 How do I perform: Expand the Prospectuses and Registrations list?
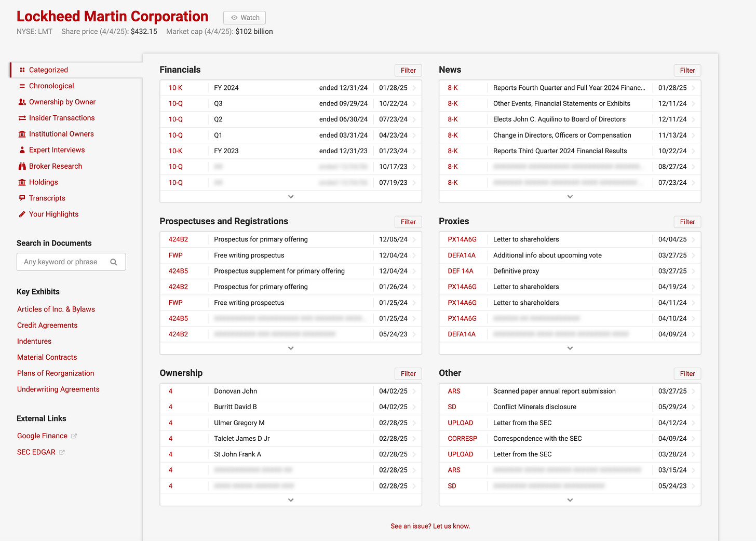pyautogui.click(x=291, y=348)
